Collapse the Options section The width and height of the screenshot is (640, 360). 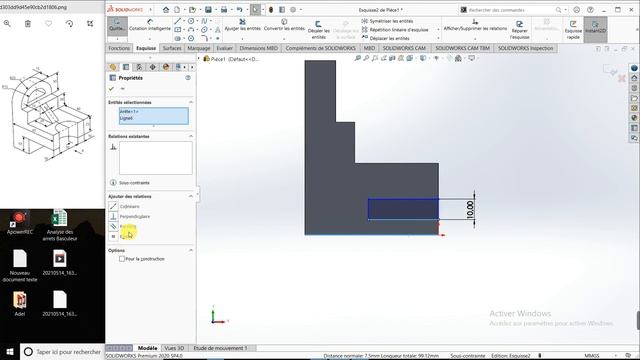pos(191,250)
